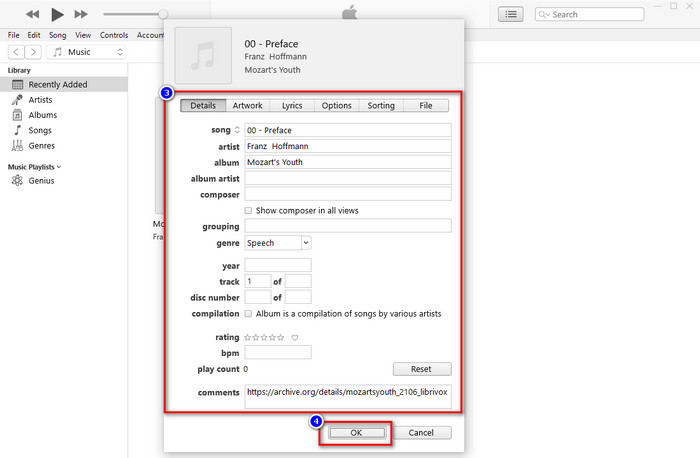Check the compilation checkbox
The image size is (700, 458).
pos(248,314)
